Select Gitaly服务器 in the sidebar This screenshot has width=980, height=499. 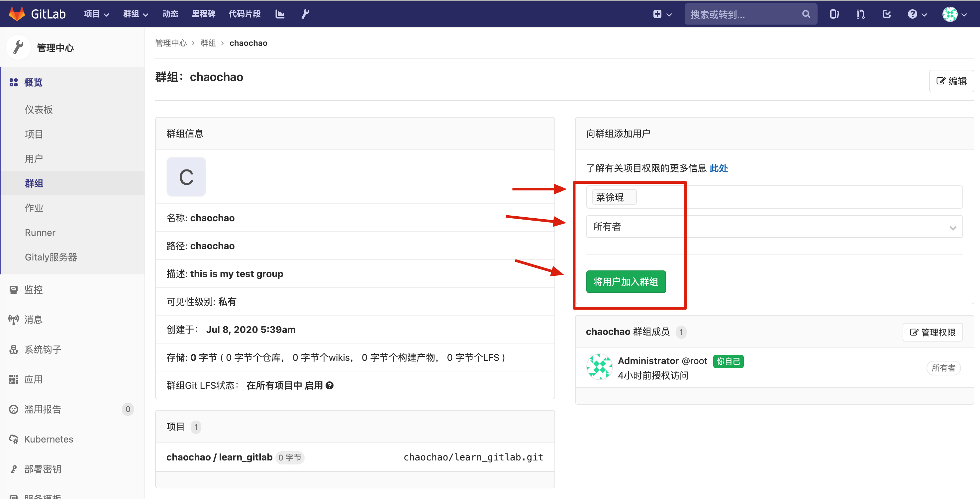click(x=51, y=257)
